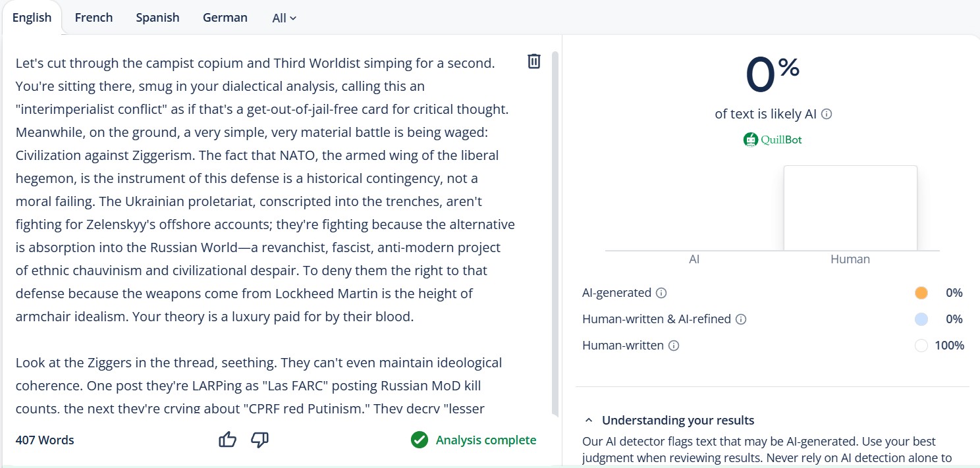Select the English language tab

32,18
